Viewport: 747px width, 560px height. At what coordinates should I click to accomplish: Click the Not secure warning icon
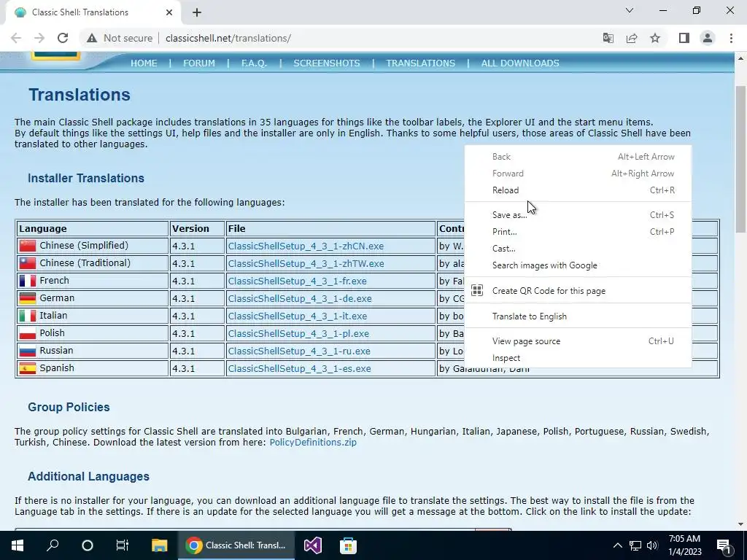point(92,38)
